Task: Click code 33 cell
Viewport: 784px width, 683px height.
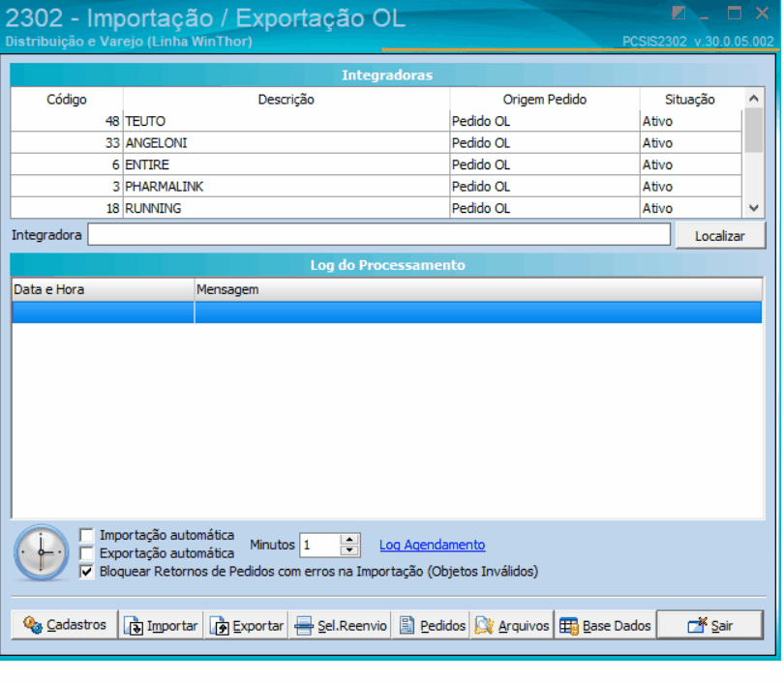Action: click(x=67, y=143)
